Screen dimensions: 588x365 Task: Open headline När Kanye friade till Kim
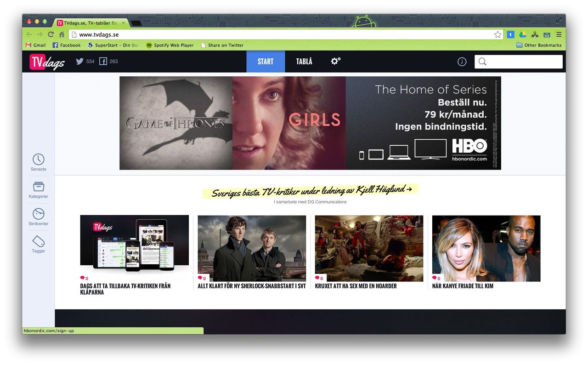click(x=463, y=286)
